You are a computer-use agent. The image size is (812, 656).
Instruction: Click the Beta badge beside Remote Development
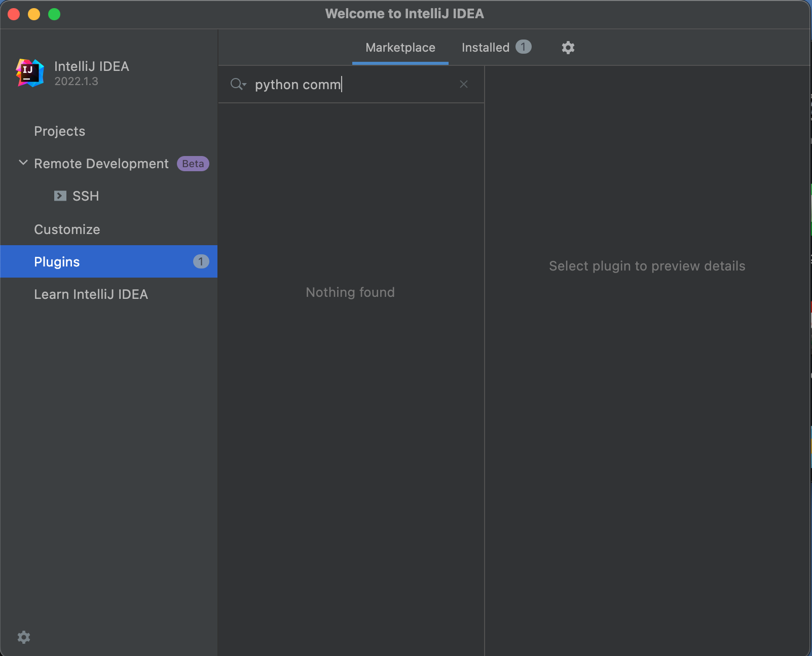tap(193, 164)
